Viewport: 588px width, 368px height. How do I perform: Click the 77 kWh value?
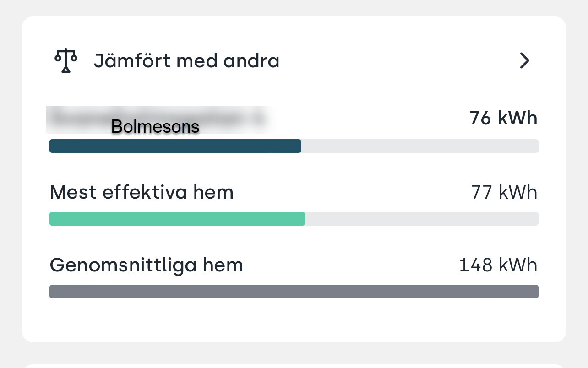coord(504,192)
